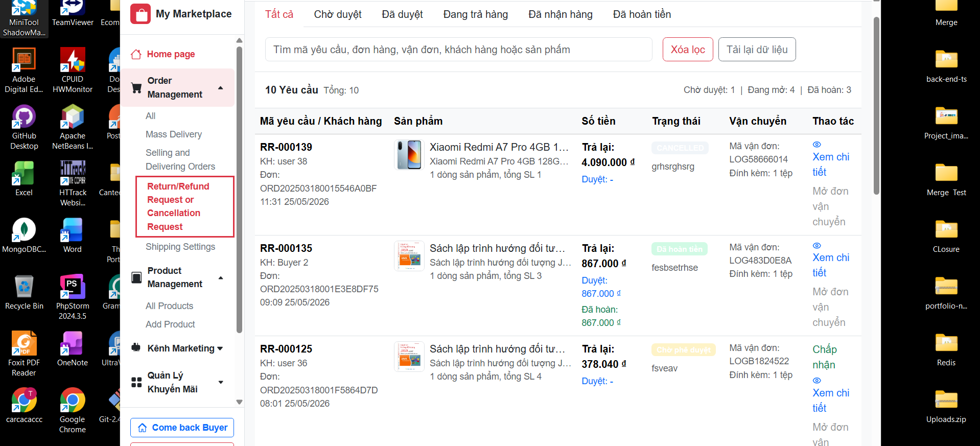This screenshot has height=446, width=980.
Task: Open Mass Delivery menu item
Action: pos(174,134)
